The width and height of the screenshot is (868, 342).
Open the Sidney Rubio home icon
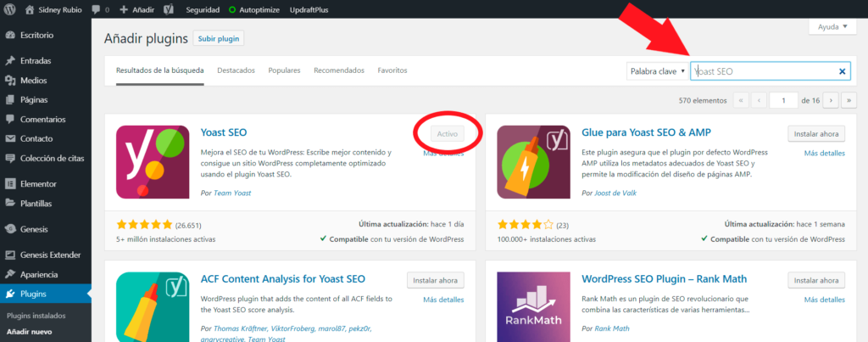coord(30,10)
